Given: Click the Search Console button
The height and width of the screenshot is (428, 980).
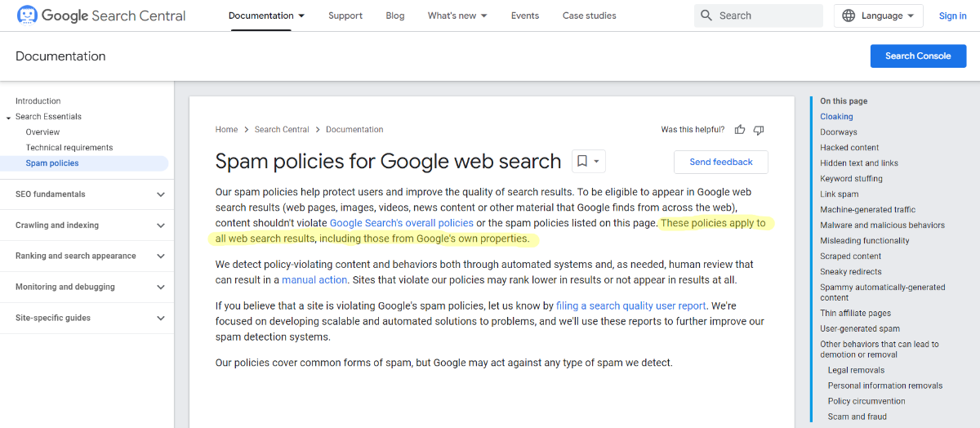Looking at the screenshot, I should (x=918, y=56).
